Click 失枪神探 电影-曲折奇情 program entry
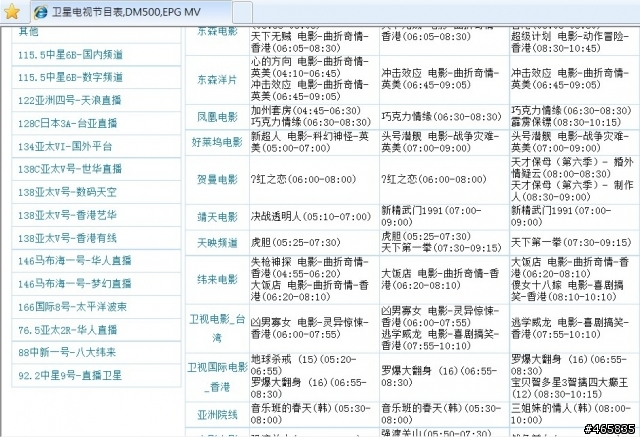The image size is (640, 437). pyautogui.click(x=310, y=268)
